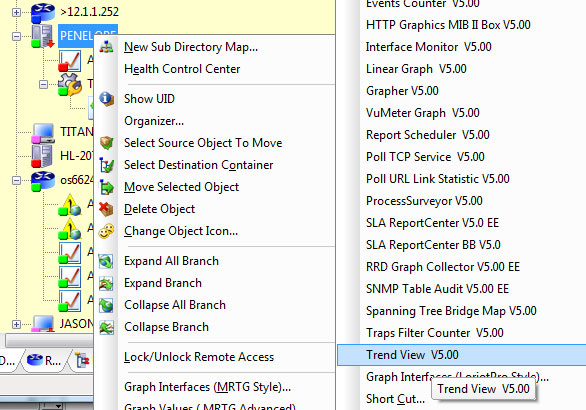Click the Collapse Branch icon
The width and height of the screenshot is (586, 410).
pyautogui.click(x=107, y=327)
